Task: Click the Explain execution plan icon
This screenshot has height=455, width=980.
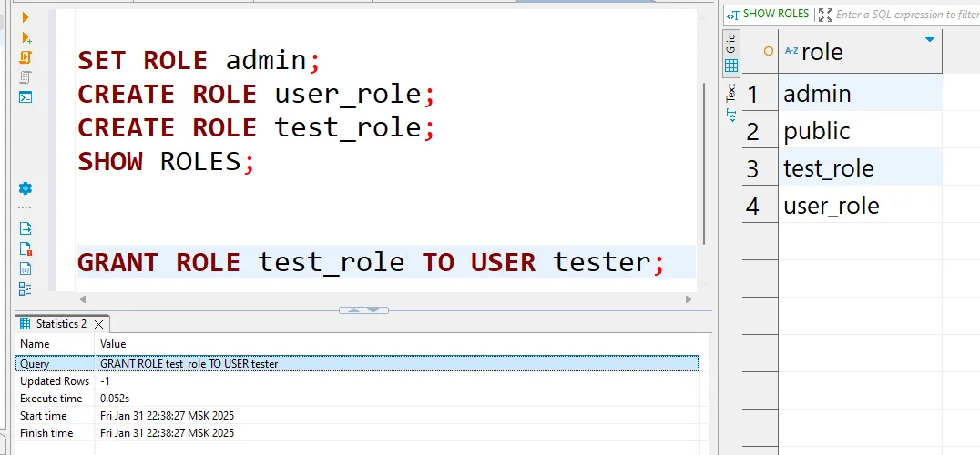Action: point(26,77)
